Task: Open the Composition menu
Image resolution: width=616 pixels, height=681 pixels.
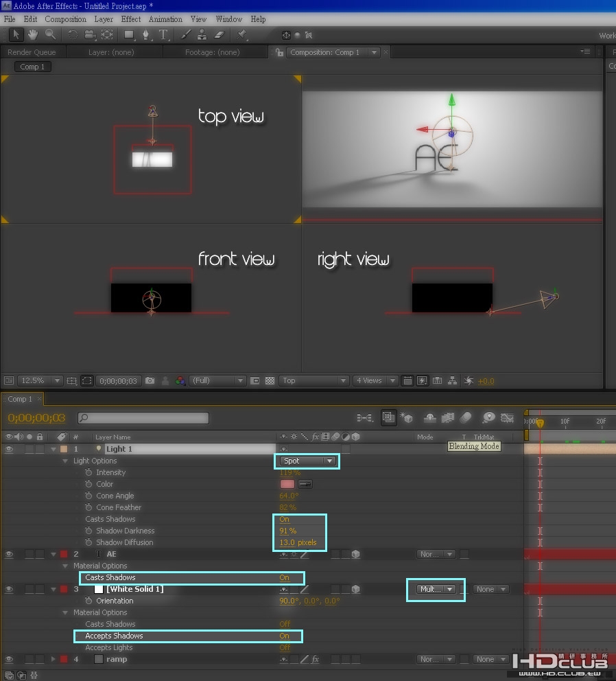Action: tap(66, 19)
